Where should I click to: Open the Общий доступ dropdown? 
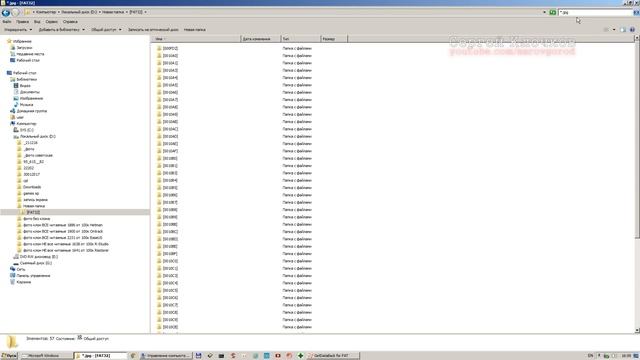click(x=106, y=30)
